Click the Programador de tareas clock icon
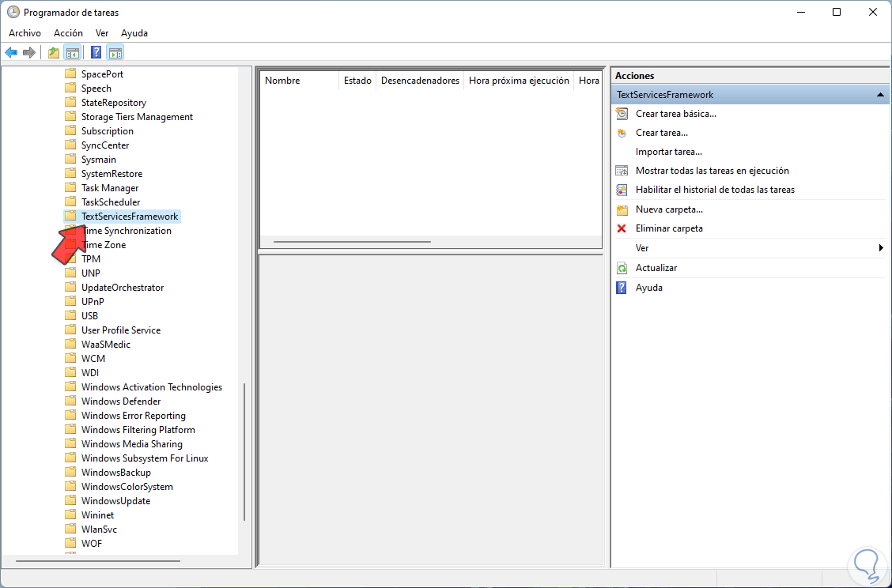 (13, 12)
